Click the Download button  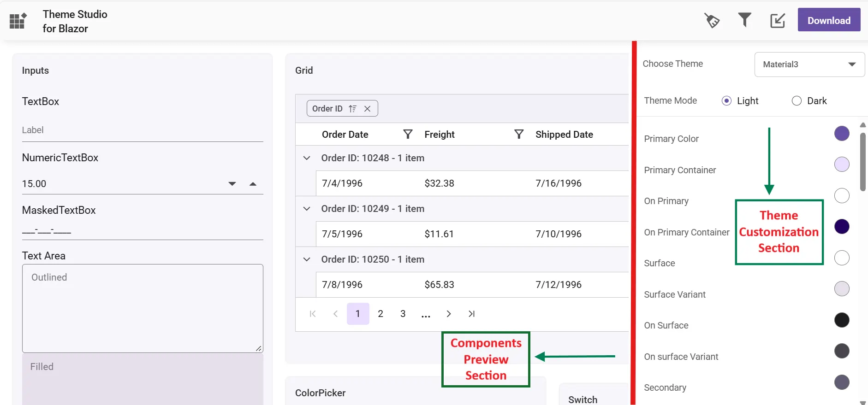click(829, 20)
